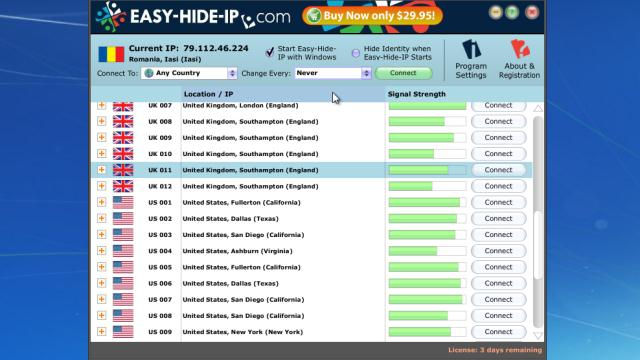Image resolution: width=640 pixels, height=360 pixels.
Task: Click the Signal Strength column header
Action: [x=417, y=94]
